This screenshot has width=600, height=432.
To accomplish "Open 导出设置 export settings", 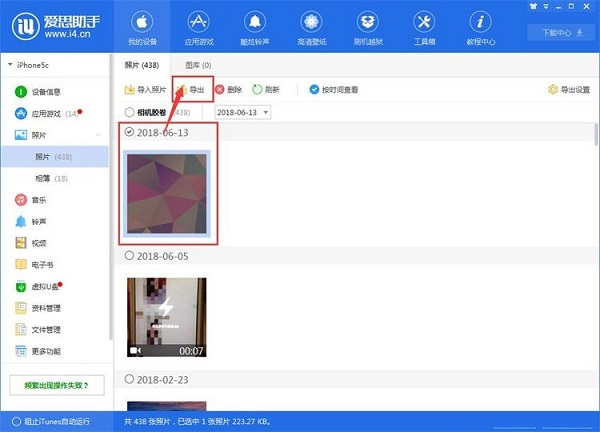I will coord(569,90).
